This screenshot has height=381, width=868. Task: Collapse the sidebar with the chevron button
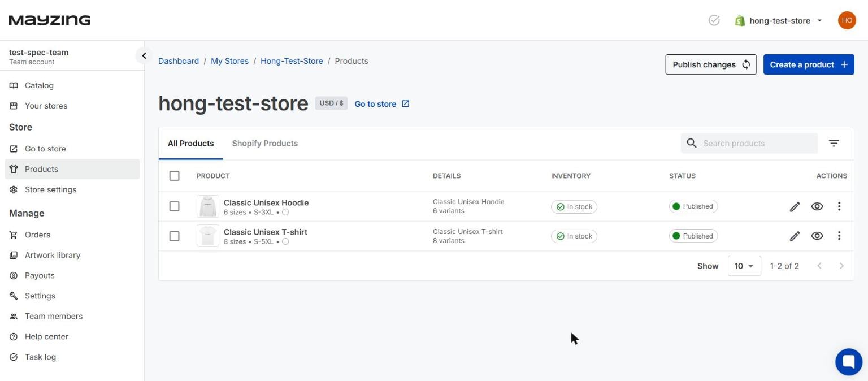pos(144,55)
